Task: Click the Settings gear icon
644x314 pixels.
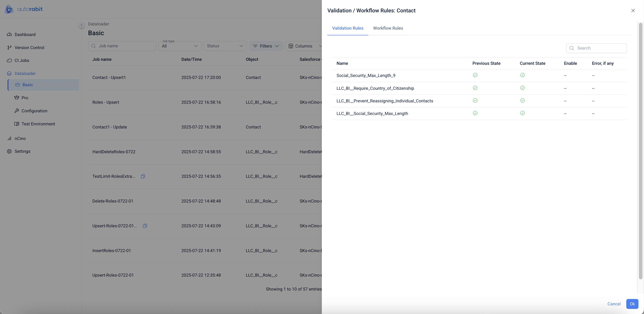Action: [9, 151]
